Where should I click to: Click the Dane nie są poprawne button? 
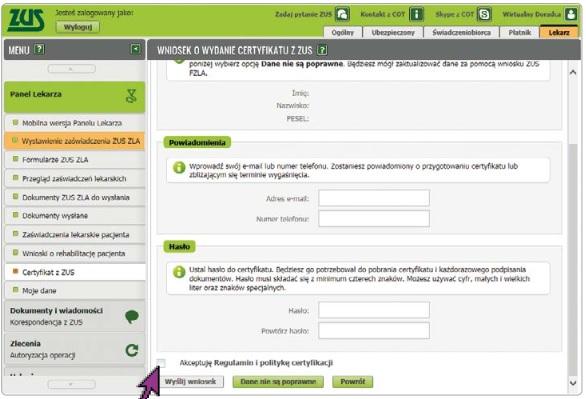coord(278,381)
